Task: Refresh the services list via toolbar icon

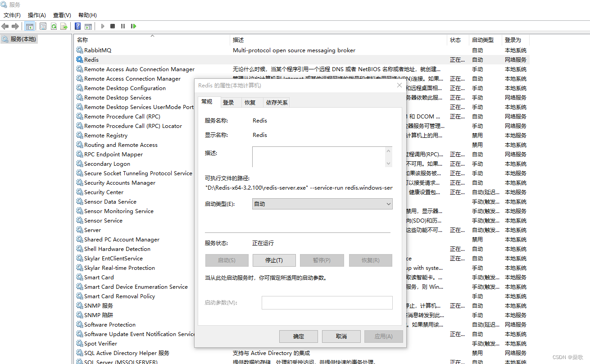Action: pyautogui.click(x=54, y=26)
